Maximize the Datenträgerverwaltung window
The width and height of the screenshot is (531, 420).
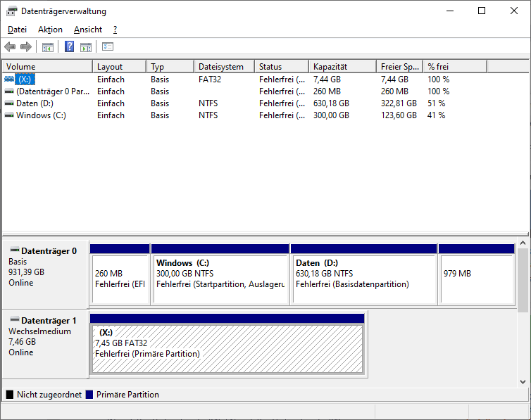tap(482, 11)
